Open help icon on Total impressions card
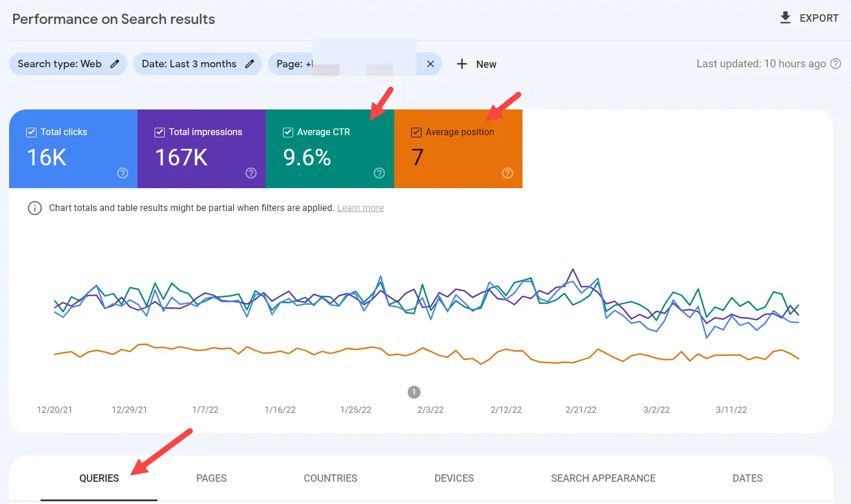The height and width of the screenshot is (504, 851). tap(251, 173)
